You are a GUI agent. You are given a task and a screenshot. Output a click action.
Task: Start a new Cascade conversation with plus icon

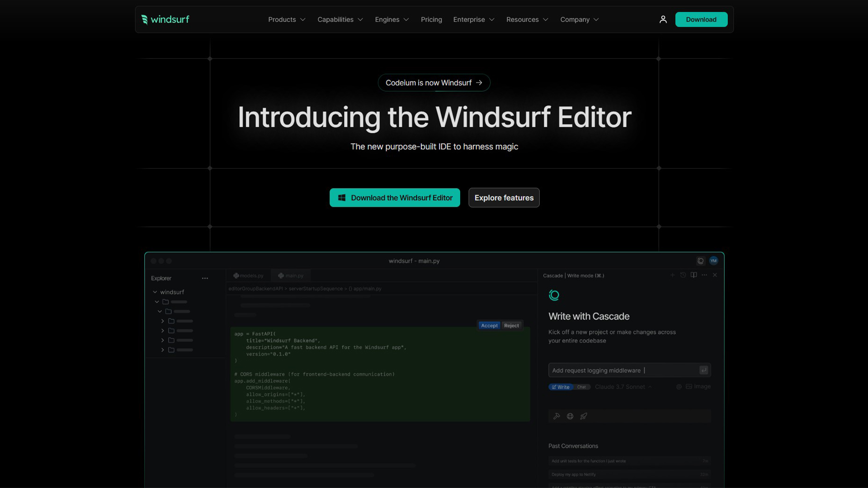(672, 275)
